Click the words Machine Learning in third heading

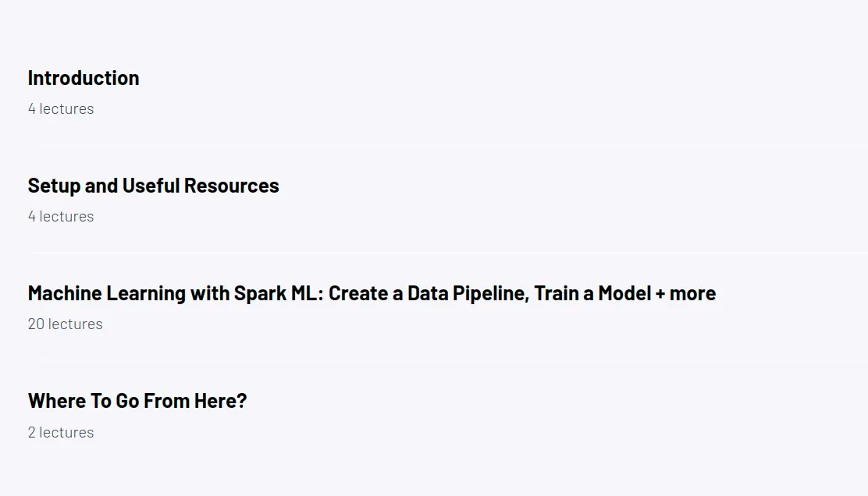pos(107,293)
